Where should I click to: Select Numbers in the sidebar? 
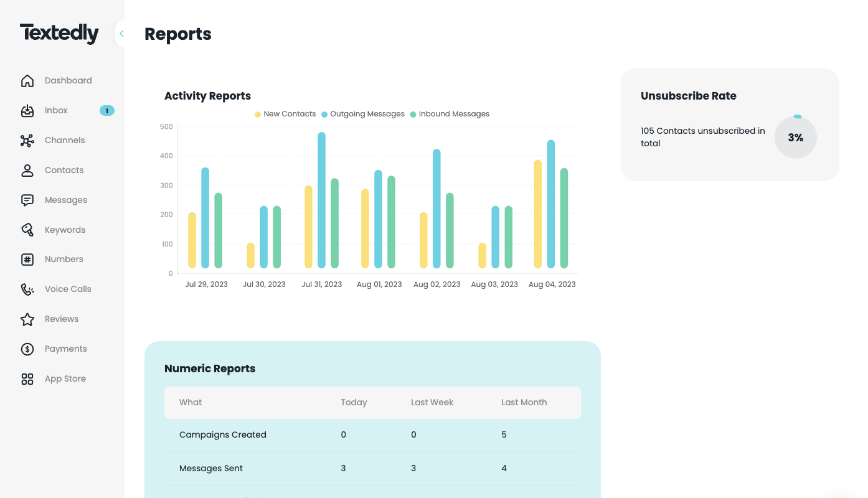[64, 259]
